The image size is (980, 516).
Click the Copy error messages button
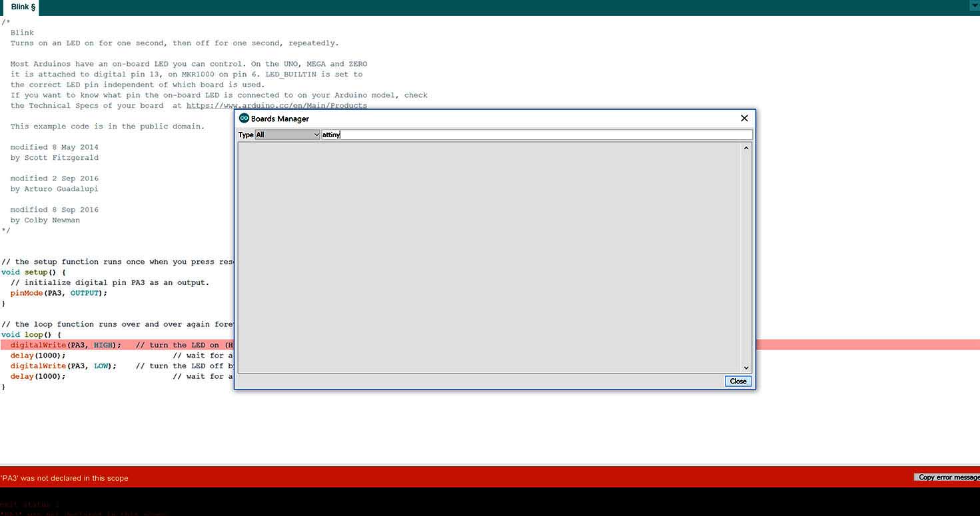948,477
